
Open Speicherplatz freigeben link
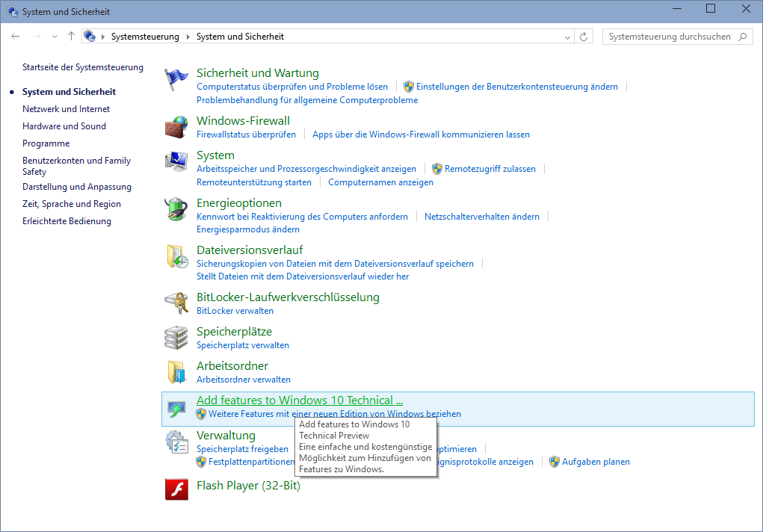coord(242,449)
